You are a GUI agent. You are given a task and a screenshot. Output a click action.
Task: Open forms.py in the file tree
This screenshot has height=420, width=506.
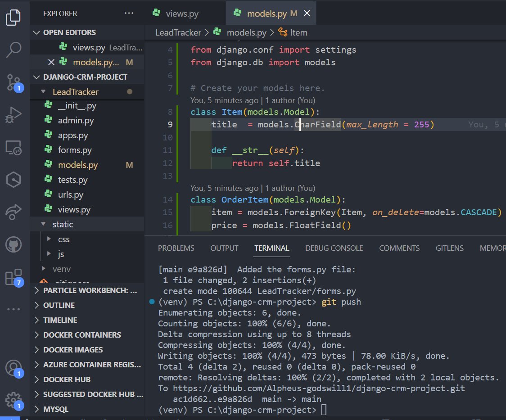(87, 150)
